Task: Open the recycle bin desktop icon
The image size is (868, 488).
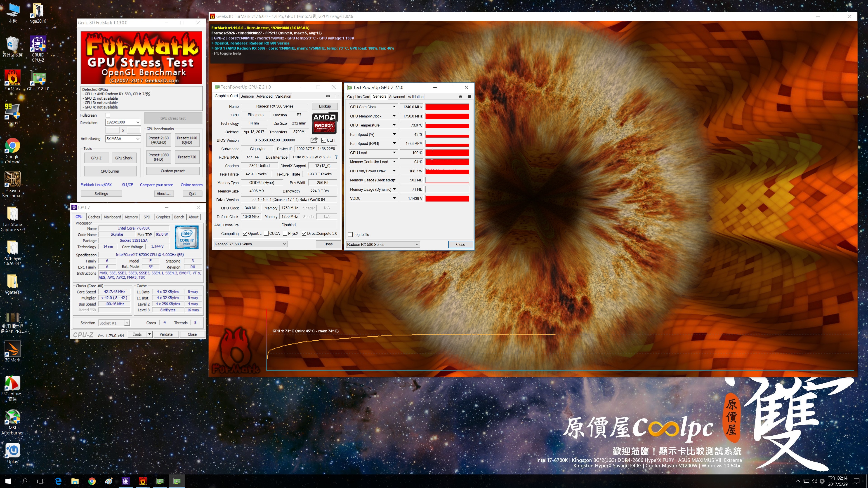Action: [12, 46]
